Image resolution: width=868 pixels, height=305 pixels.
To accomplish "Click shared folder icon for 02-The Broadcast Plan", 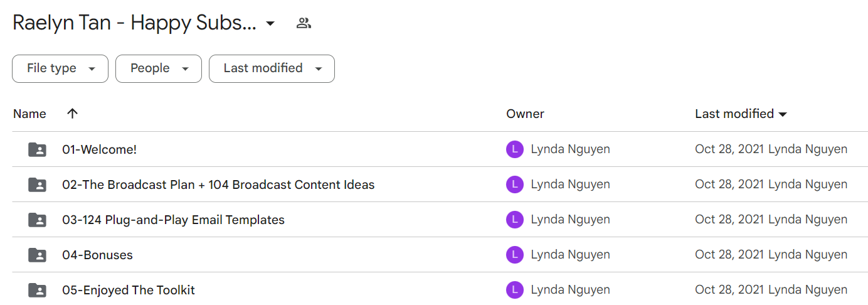I will (x=38, y=185).
